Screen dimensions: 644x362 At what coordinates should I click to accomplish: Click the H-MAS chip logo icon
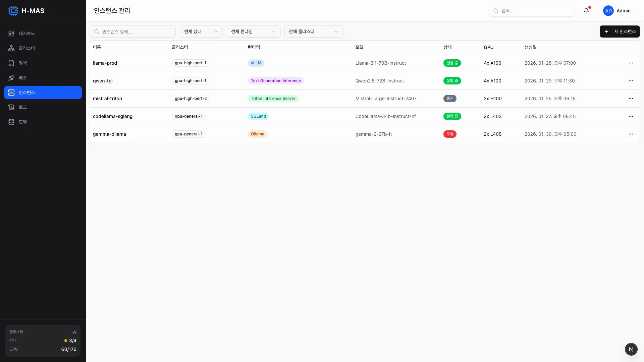tap(13, 11)
